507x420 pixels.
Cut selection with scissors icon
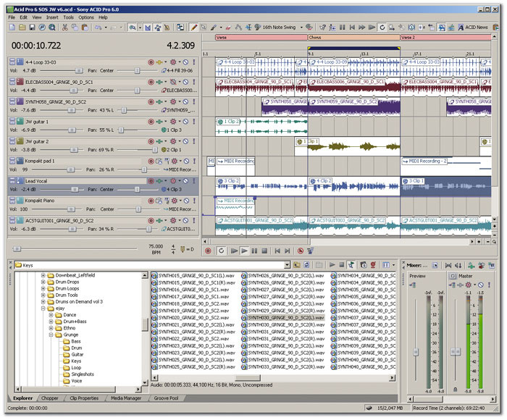click(x=64, y=28)
